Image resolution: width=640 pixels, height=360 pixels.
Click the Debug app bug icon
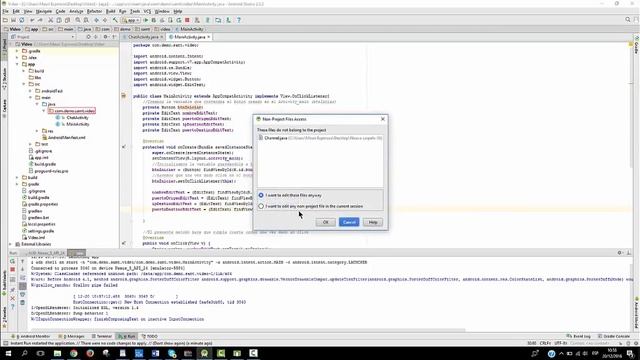[x=154, y=20]
